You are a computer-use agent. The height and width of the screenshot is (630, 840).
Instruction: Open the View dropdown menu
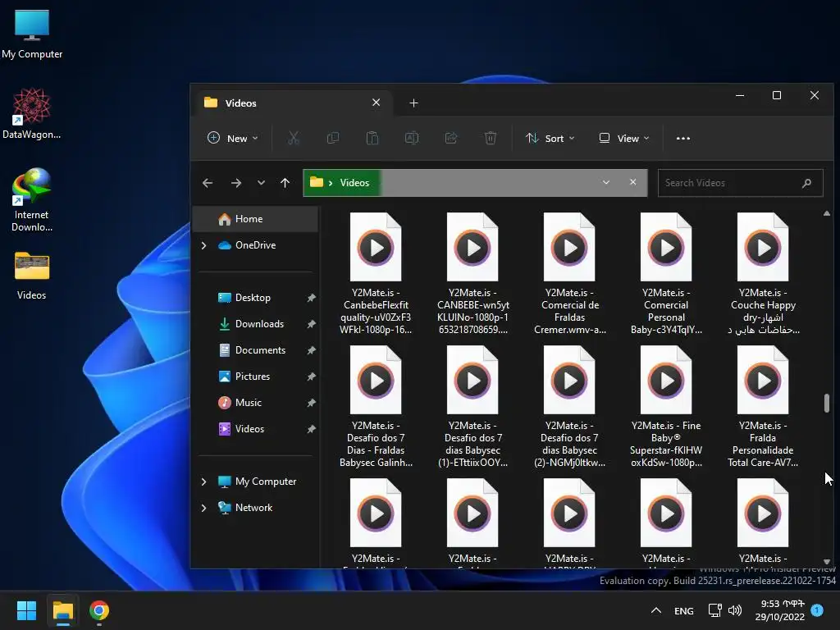coord(624,138)
